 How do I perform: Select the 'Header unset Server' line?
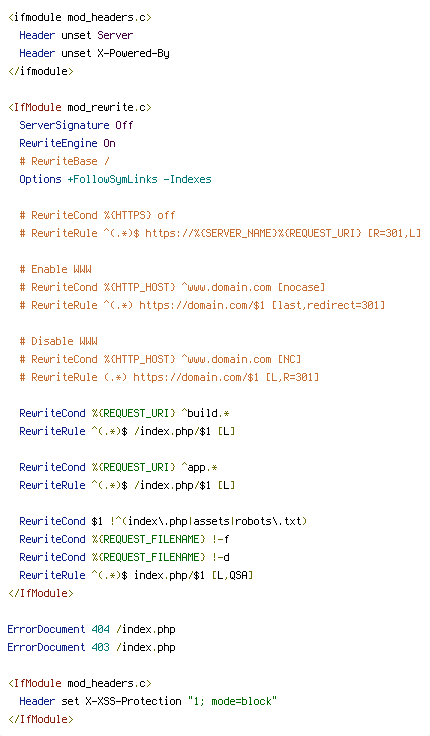(x=76, y=35)
